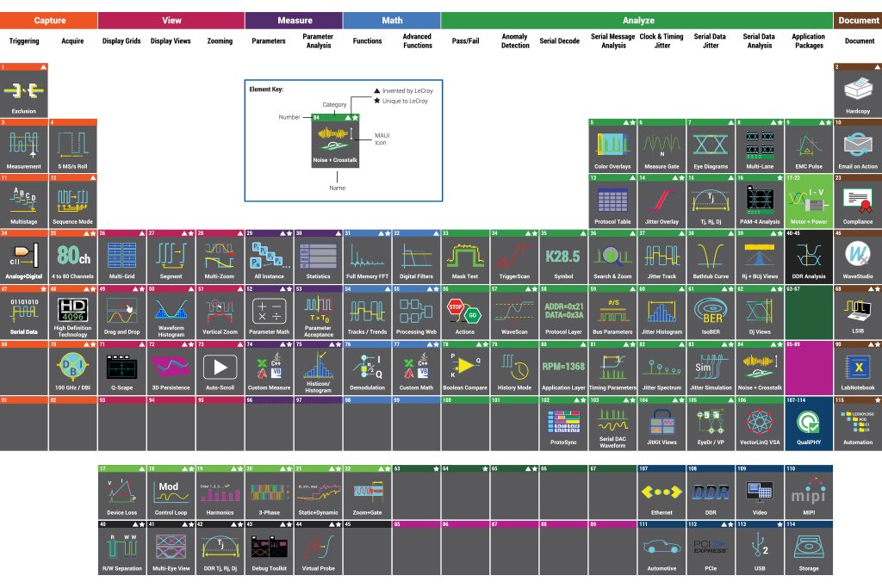Image resolution: width=882 pixels, height=588 pixels.
Task: Click the Noise + Crosstalk legend tile in center
Action: [x=335, y=140]
